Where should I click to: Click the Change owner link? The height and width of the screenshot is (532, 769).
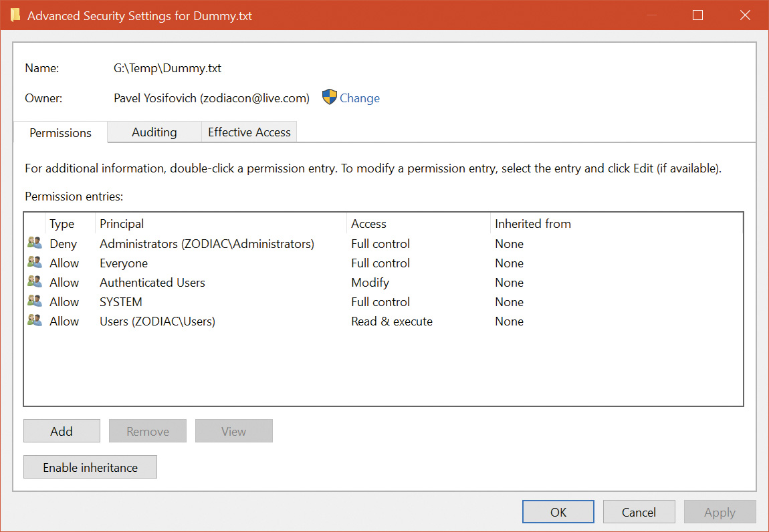click(359, 98)
